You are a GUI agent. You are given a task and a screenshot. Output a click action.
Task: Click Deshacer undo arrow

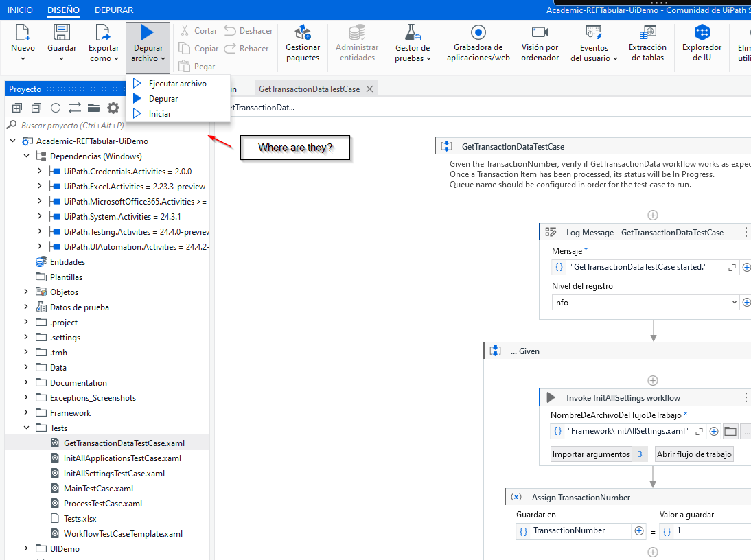[x=231, y=31]
